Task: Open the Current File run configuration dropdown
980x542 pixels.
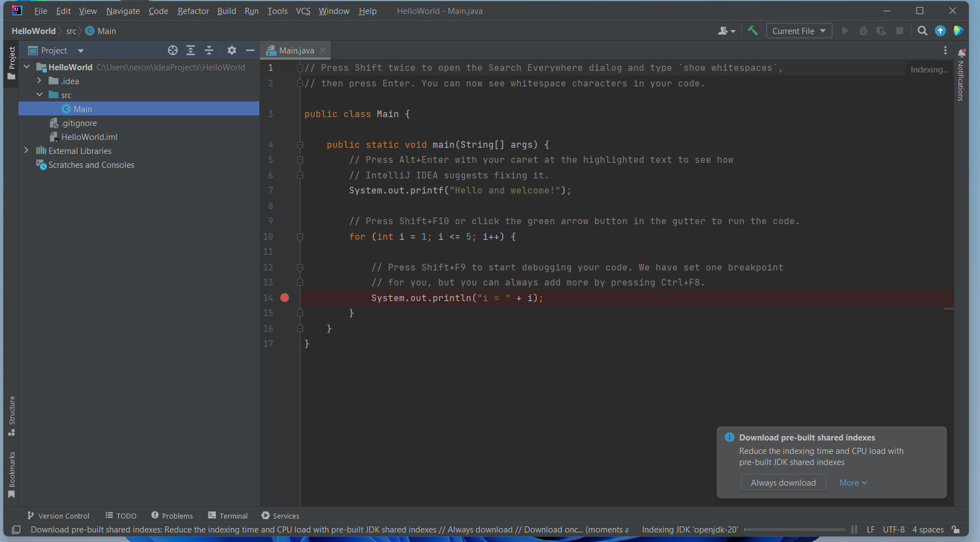Action: [799, 31]
